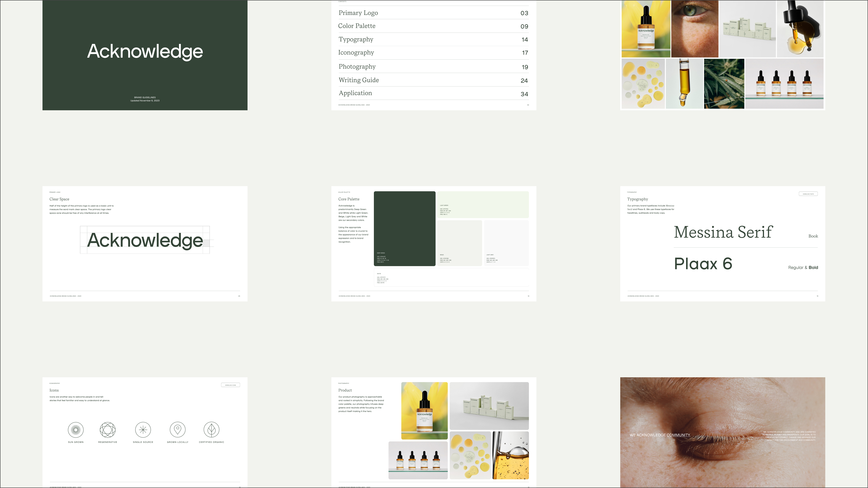This screenshot has width=868, height=488.
Task: Select the Grown Locally map pin icon
Action: pyautogui.click(x=178, y=430)
